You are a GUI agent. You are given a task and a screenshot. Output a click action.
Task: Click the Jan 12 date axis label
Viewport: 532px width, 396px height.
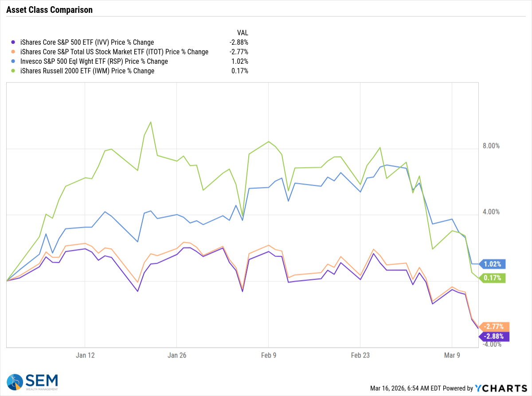coord(85,355)
